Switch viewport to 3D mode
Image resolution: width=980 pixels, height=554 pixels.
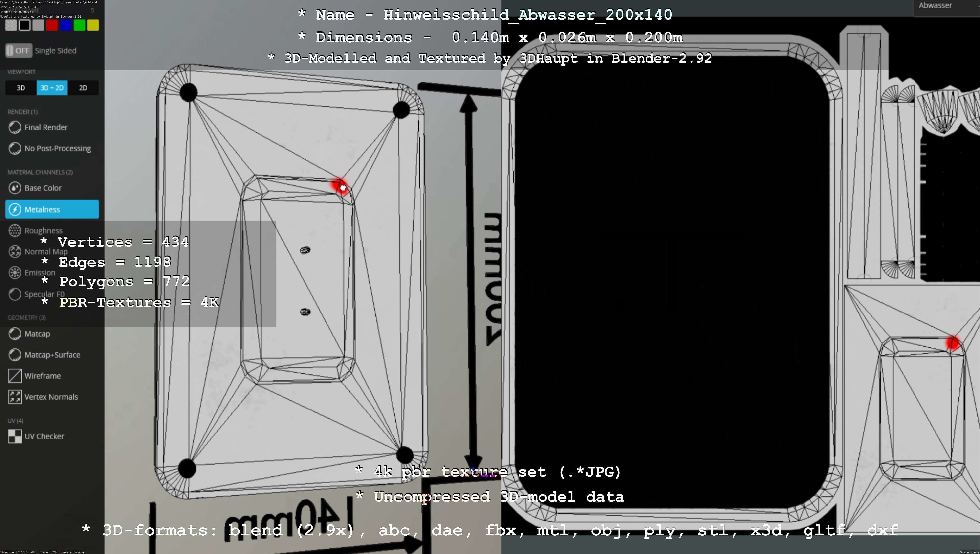[21, 88]
